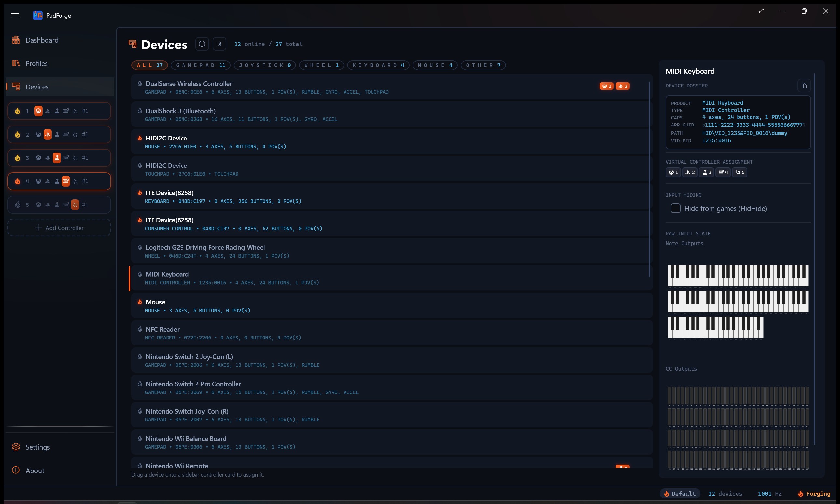The width and height of the screenshot is (840, 504).
Task: Filter devices by KEYBOARD 4
Action: [378, 65]
